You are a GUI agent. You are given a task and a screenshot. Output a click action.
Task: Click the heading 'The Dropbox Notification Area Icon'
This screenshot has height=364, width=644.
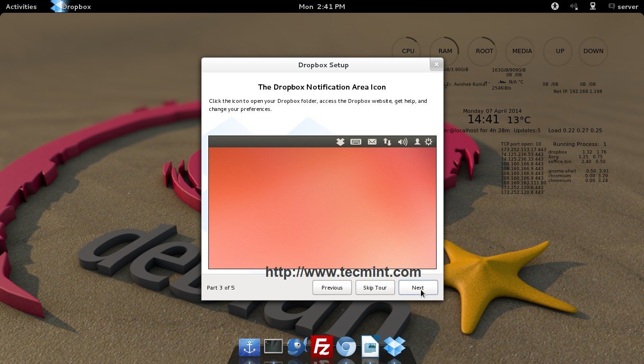pos(322,87)
